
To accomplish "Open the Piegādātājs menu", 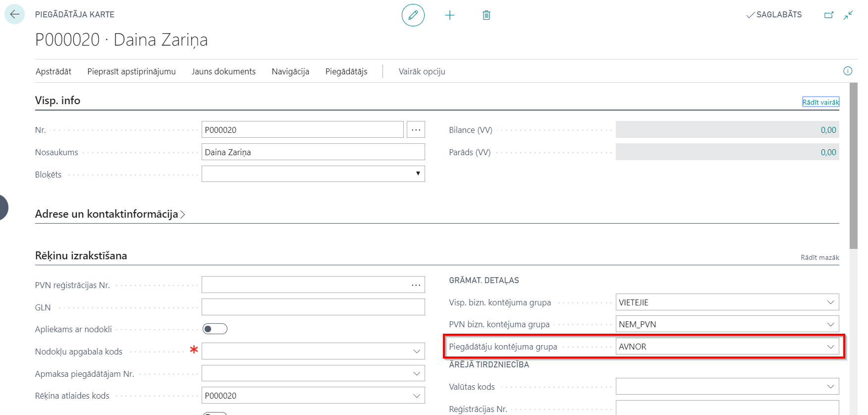I will [x=346, y=71].
